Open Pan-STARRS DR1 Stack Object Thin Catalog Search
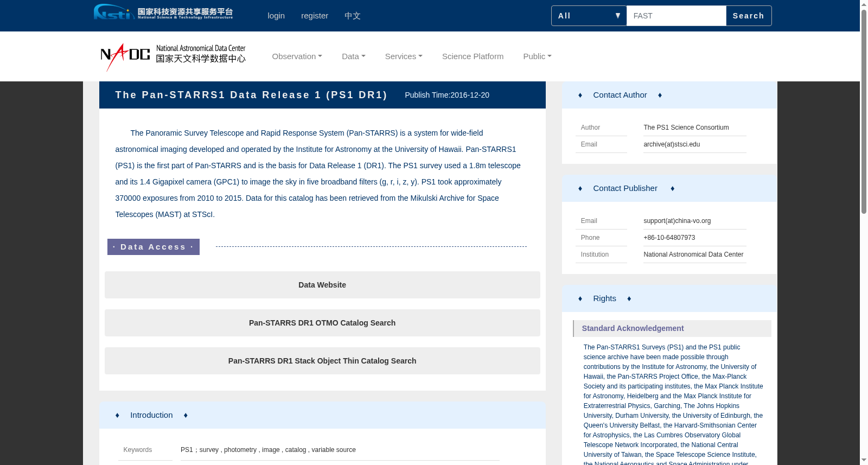The height and width of the screenshot is (465, 868). click(x=322, y=361)
